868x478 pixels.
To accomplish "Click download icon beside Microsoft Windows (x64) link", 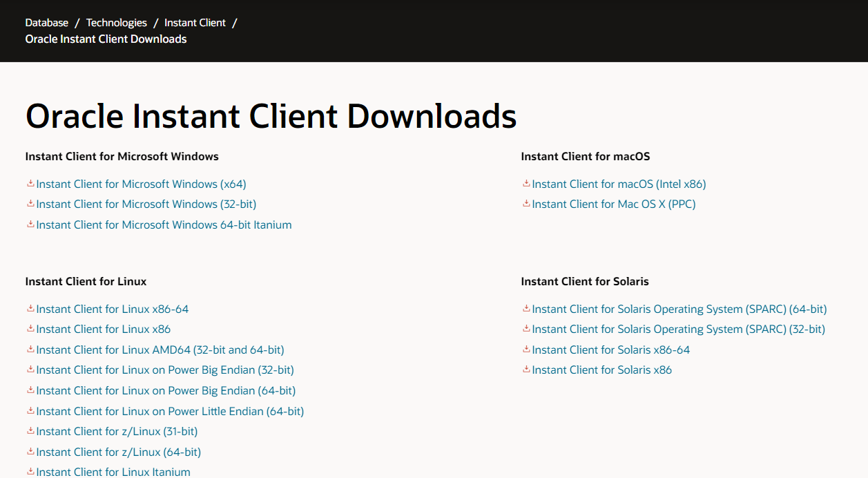I will [x=30, y=184].
